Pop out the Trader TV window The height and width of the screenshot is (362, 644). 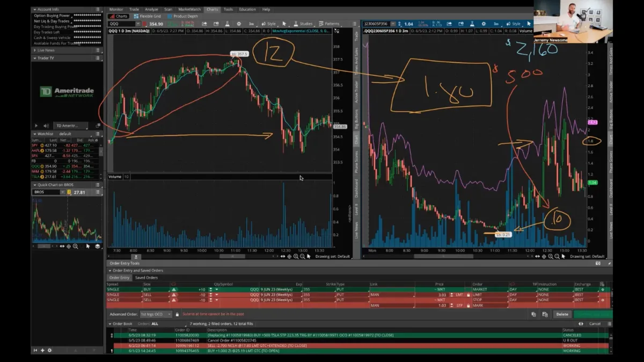[98, 125]
